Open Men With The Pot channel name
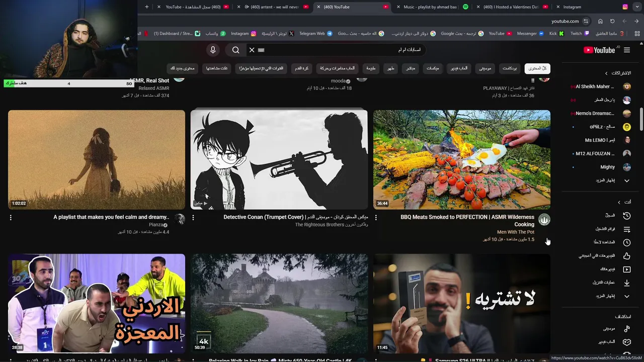The height and width of the screenshot is (362, 644). coord(516,232)
